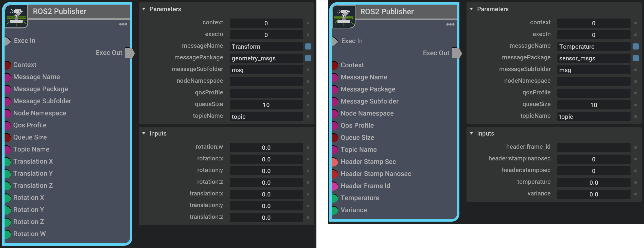Click the Temperature input pin on the right node
This screenshot has width=644, height=248.
pos(335,198)
